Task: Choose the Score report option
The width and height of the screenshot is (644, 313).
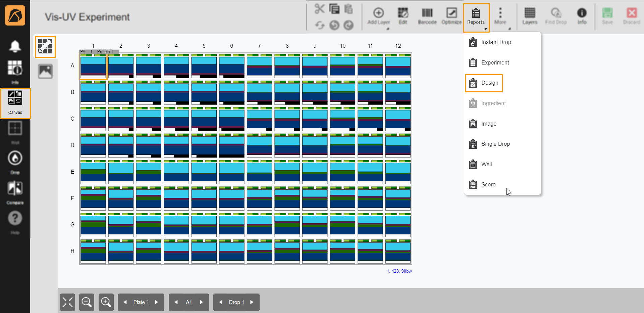Action: [x=488, y=184]
